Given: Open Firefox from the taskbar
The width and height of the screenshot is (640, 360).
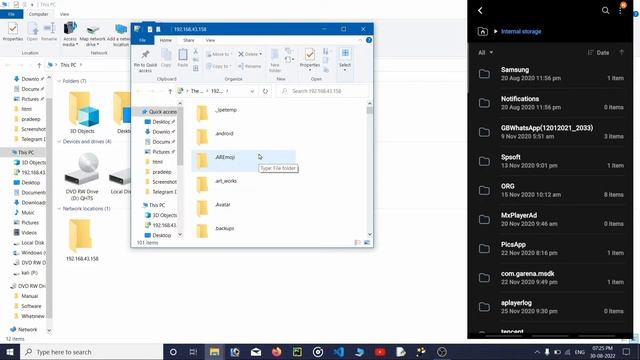Looking at the screenshot, I should (x=276, y=352).
